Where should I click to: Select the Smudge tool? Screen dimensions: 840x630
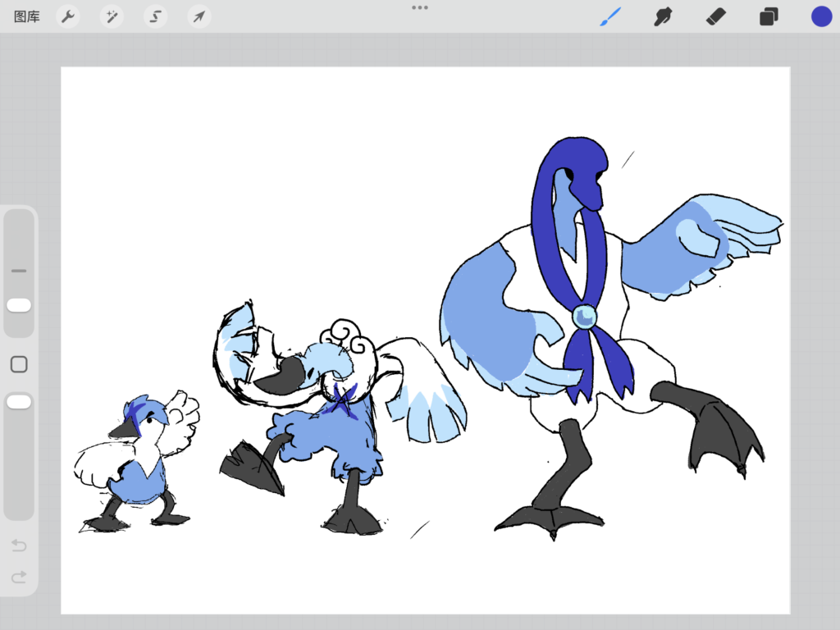[663, 16]
